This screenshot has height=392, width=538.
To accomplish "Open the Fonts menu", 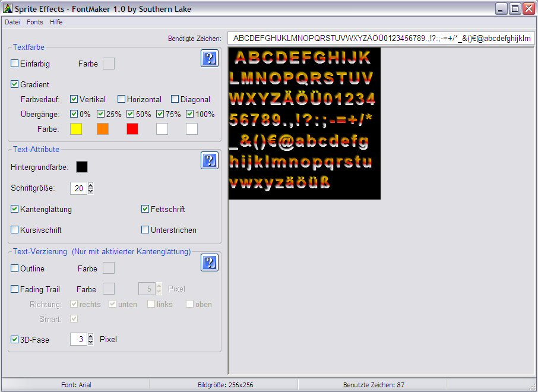I will [35, 22].
